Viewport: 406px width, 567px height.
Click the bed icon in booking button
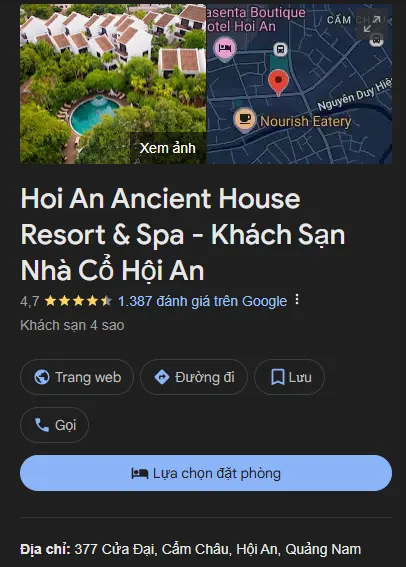coord(140,473)
